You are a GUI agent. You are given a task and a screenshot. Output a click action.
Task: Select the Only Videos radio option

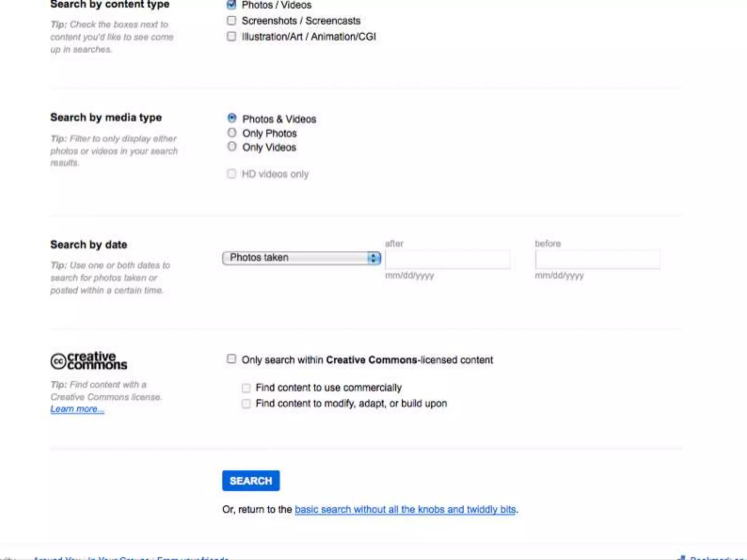232,147
